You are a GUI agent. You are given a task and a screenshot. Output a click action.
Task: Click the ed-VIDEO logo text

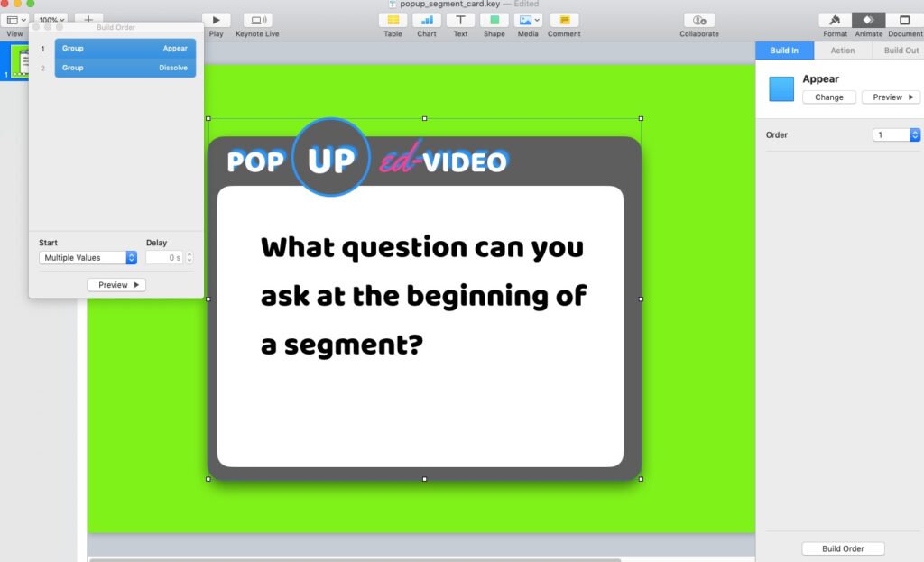pyautogui.click(x=442, y=159)
